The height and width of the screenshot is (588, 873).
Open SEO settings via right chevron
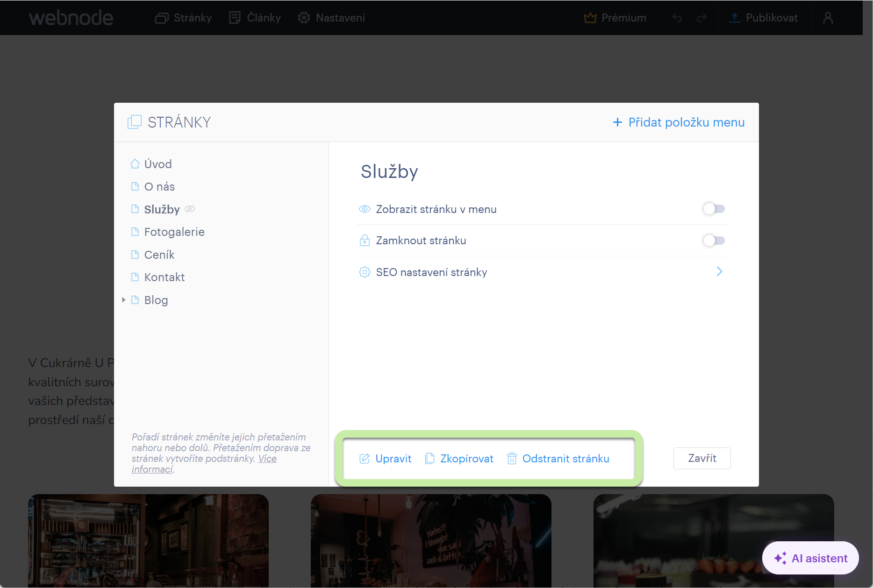coord(720,271)
